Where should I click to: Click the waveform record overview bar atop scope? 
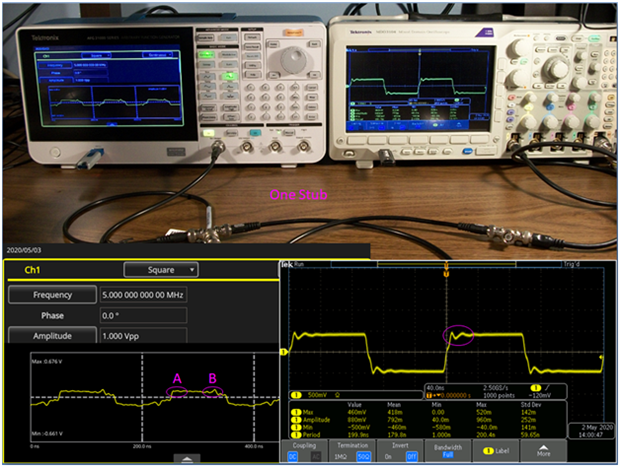coord(445,263)
